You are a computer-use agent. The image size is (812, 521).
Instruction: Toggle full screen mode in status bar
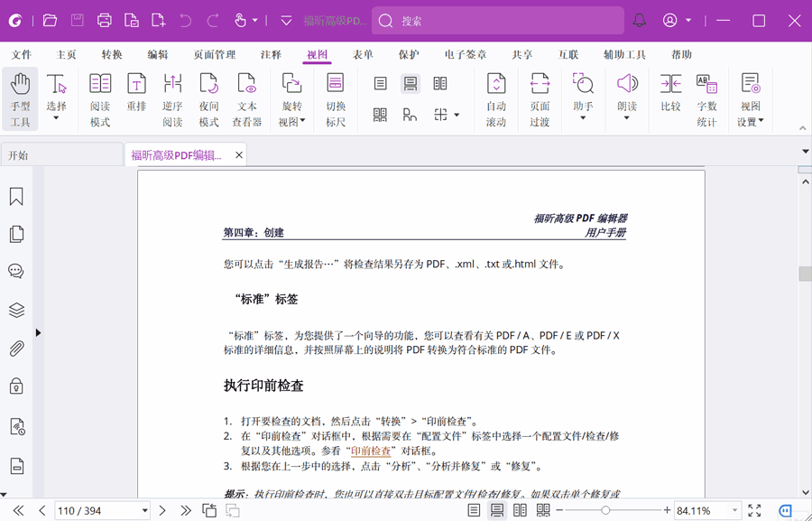pyautogui.click(x=754, y=511)
